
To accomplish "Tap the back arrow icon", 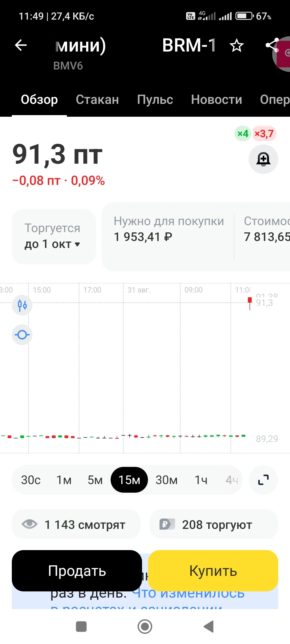I will click(x=21, y=45).
